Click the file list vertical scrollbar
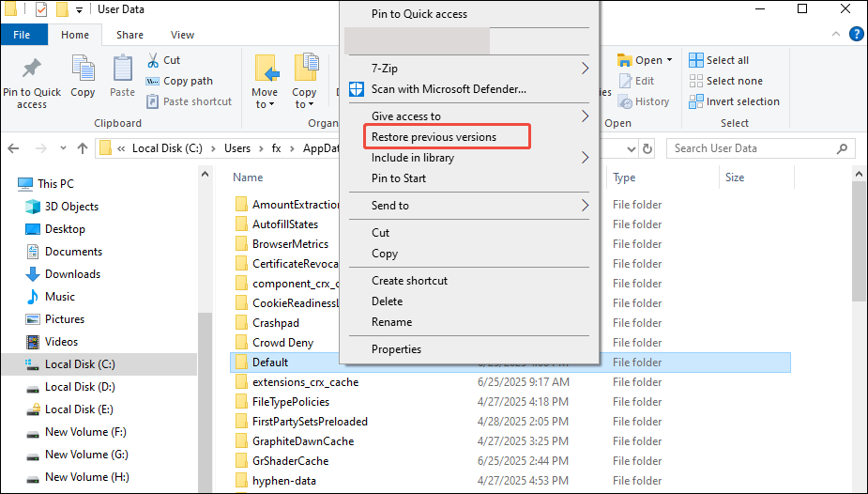Image resolution: width=868 pixels, height=494 pixels. coord(860,244)
